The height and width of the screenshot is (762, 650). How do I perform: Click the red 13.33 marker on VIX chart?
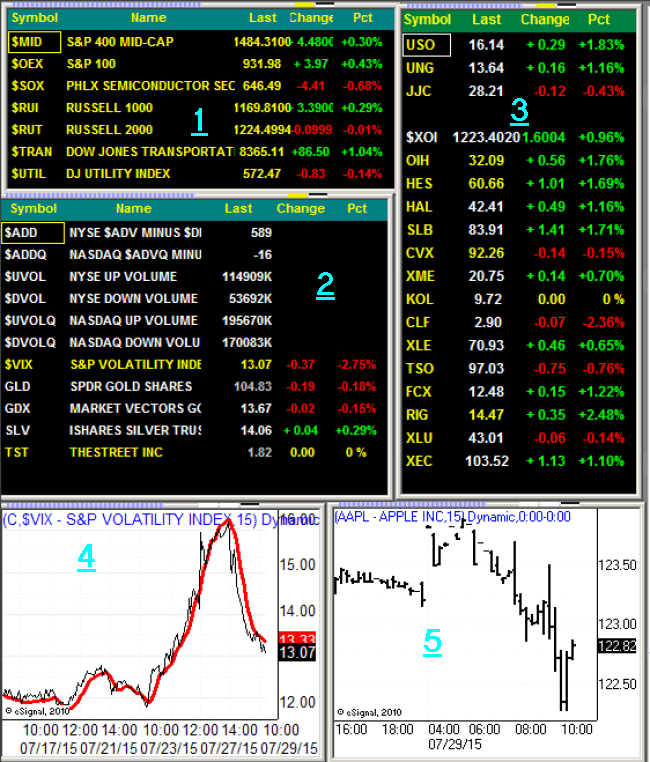295,638
